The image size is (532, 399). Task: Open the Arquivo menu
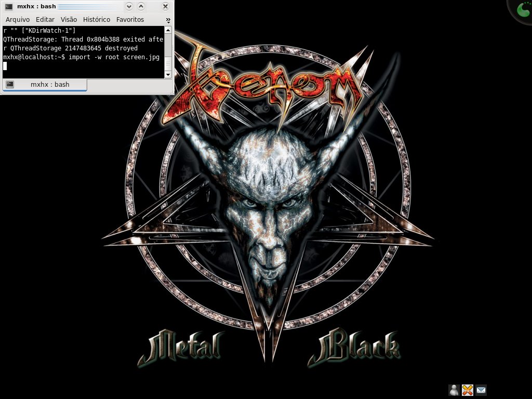point(18,20)
